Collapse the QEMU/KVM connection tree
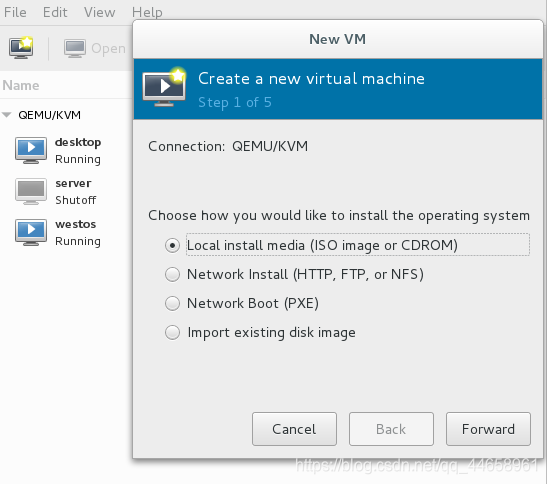Screen dimensions: 547x484 7,115
